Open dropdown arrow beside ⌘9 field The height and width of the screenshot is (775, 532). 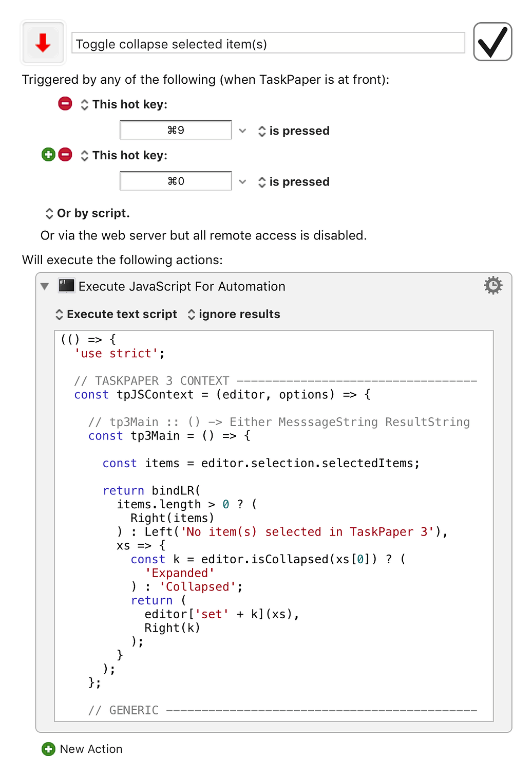(242, 131)
